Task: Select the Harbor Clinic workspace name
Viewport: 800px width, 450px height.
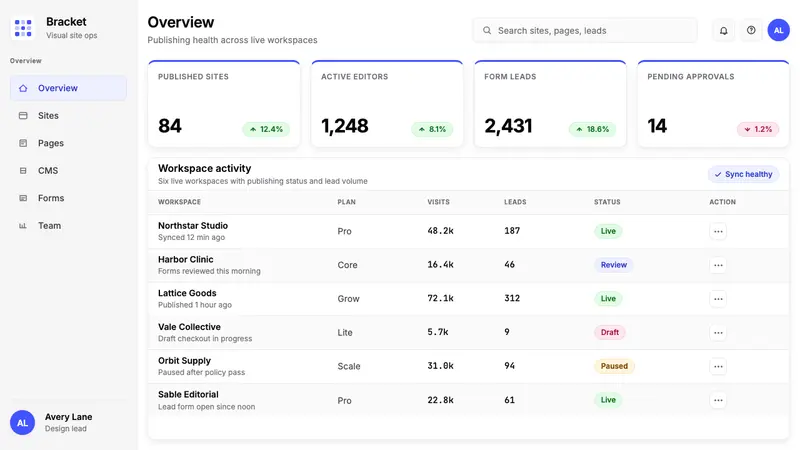Action: coord(186,259)
